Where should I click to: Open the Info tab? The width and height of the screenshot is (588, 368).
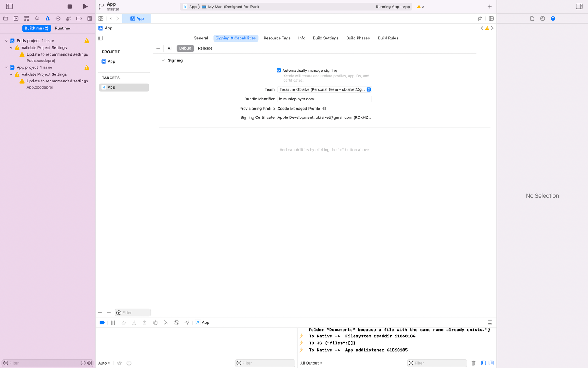[x=302, y=38]
